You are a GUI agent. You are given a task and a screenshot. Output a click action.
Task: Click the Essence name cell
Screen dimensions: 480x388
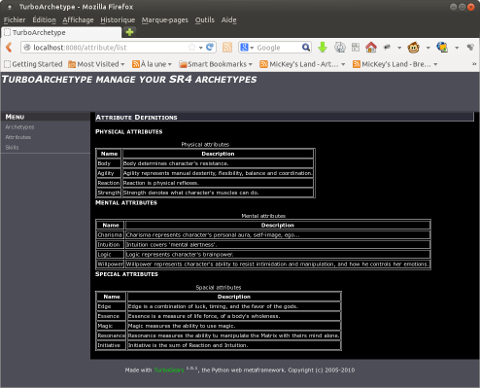click(x=111, y=316)
